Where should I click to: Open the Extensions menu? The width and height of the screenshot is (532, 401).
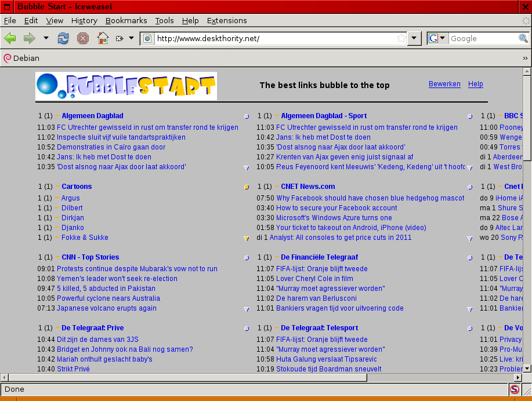point(226,20)
